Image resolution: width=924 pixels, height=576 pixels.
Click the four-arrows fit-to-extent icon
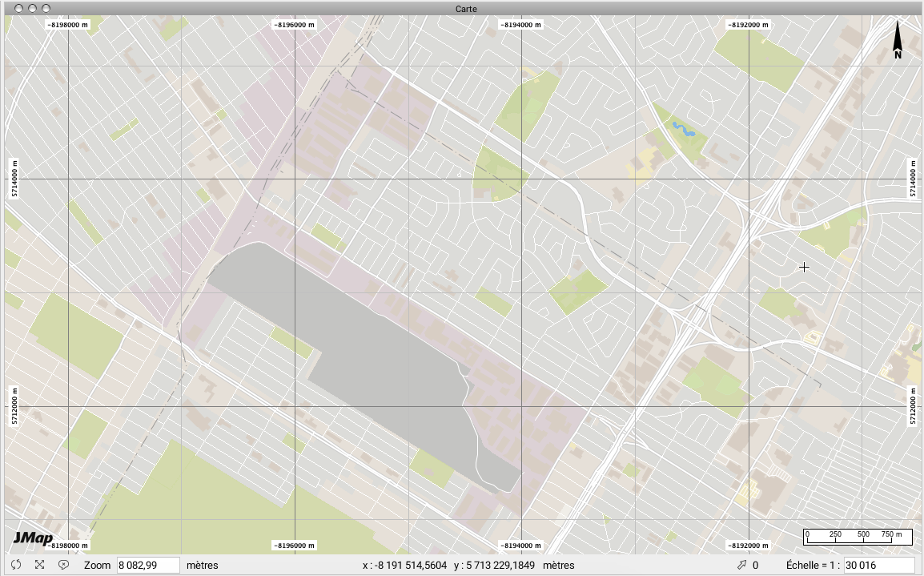tap(39, 565)
